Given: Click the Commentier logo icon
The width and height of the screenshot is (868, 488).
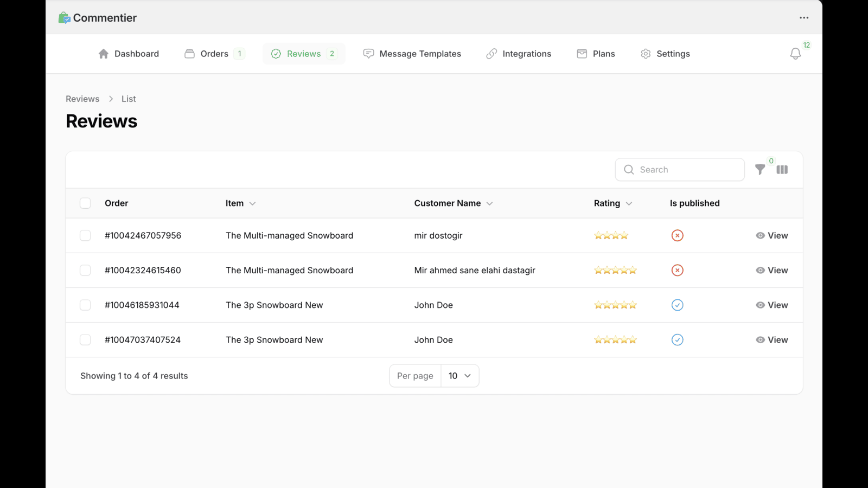Looking at the screenshot, I should pyautogui.click(x=65, y=18).
